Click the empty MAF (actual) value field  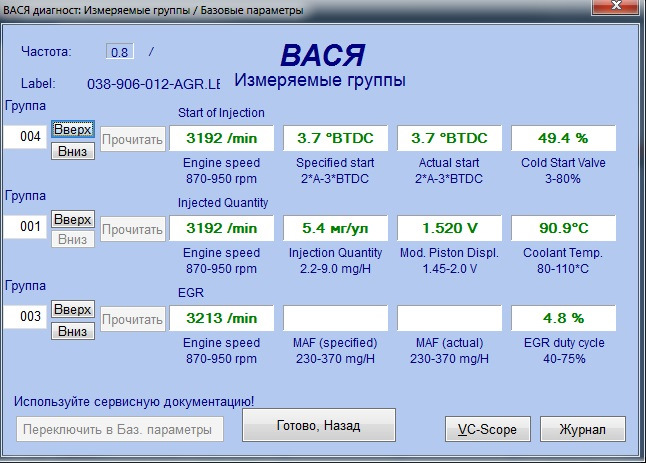[449, 318]
